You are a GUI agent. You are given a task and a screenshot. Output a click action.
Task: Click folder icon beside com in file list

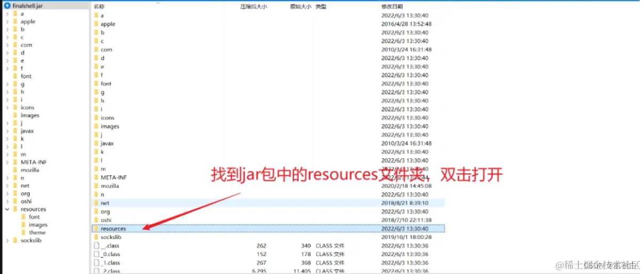click(97, 50)
